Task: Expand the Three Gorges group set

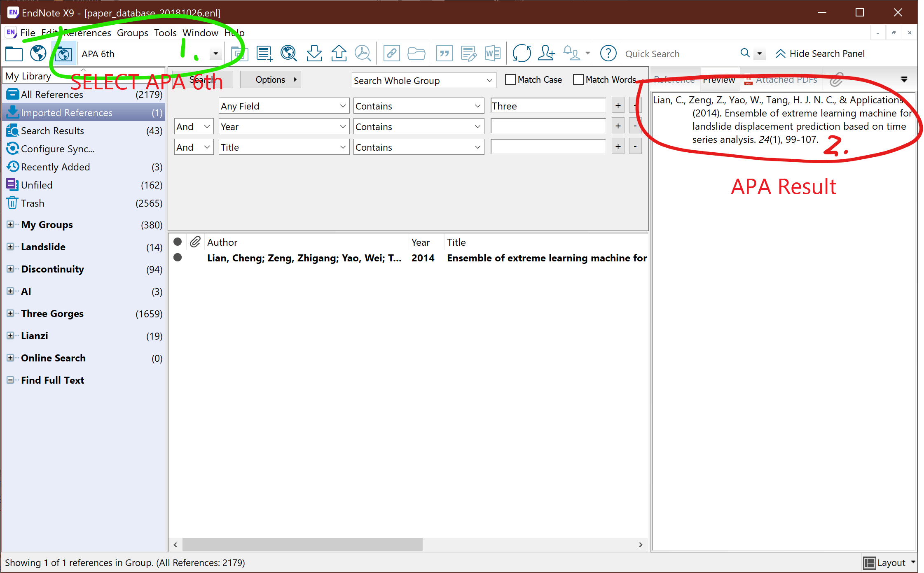Action: coord(10,313)
